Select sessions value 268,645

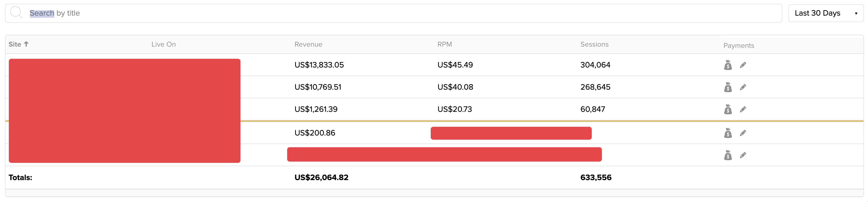pyautogui.click(x=595, y=87)
